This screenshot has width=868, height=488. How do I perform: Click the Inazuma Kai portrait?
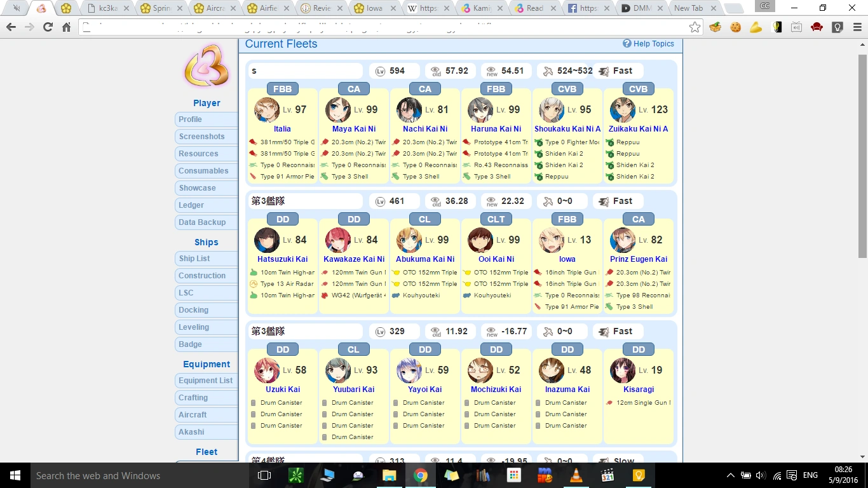(552, 370)
